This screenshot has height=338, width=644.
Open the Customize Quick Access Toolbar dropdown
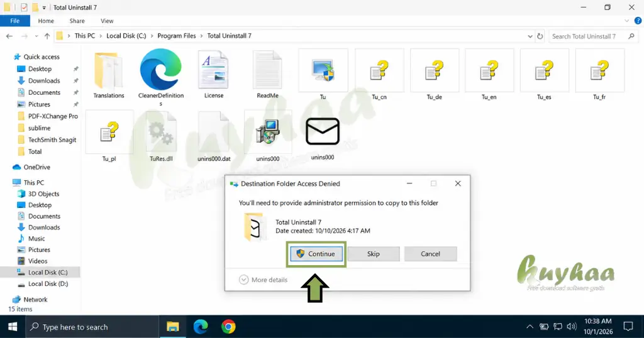44,8
